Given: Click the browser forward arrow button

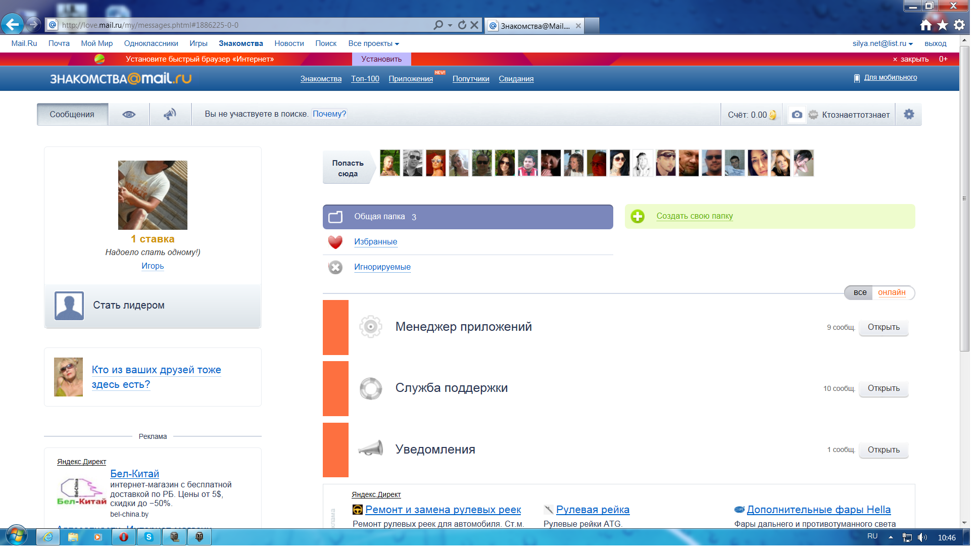Looking at the screenshot, I should (x=33, y=24).
